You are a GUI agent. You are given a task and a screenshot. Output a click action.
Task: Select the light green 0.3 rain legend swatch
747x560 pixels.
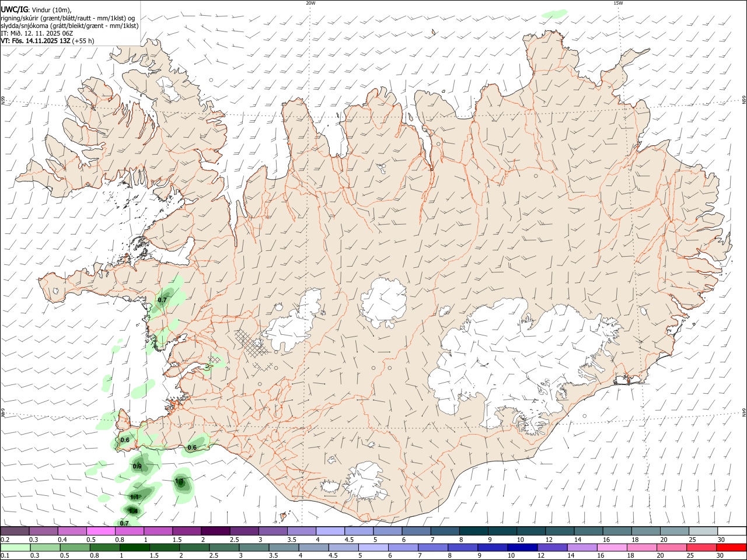pyautogui.click(x=44, y=547)
